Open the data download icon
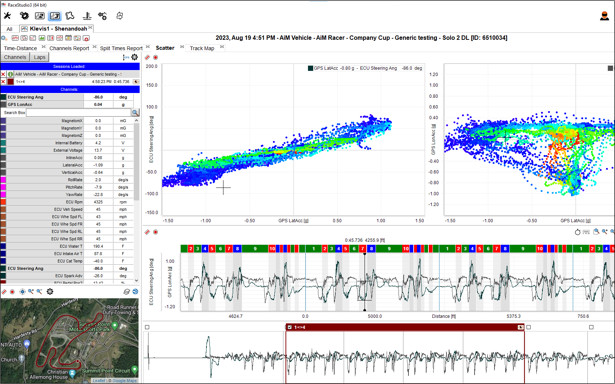The height and width of the screenshot is (384, 615). (x=87, y=16)
